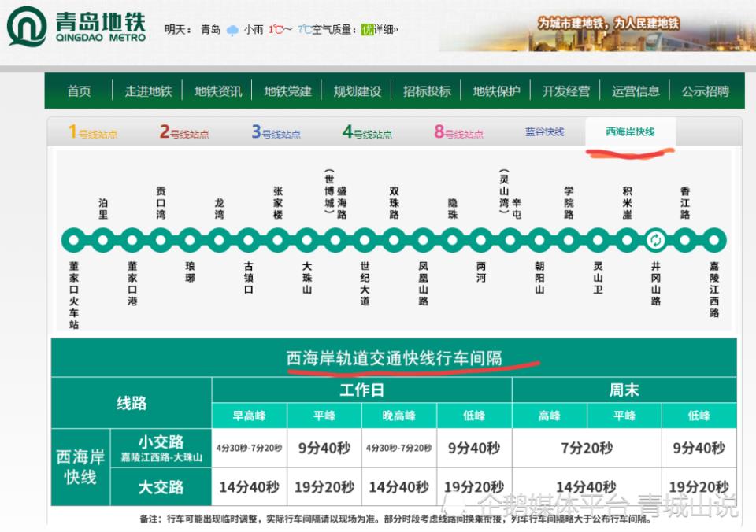
Task: Select the 井冈山路 transfer station icon
Action: click(655, 239)
